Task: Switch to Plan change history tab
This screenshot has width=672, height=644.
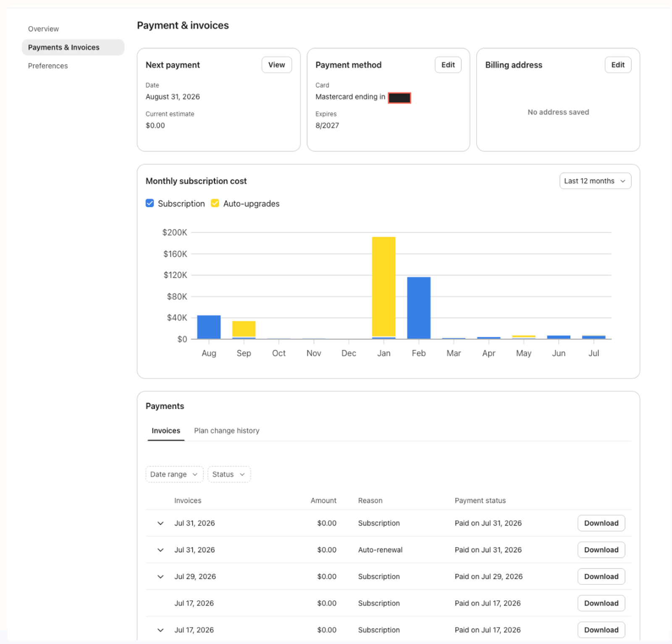Action: click(x=227, y=431)
